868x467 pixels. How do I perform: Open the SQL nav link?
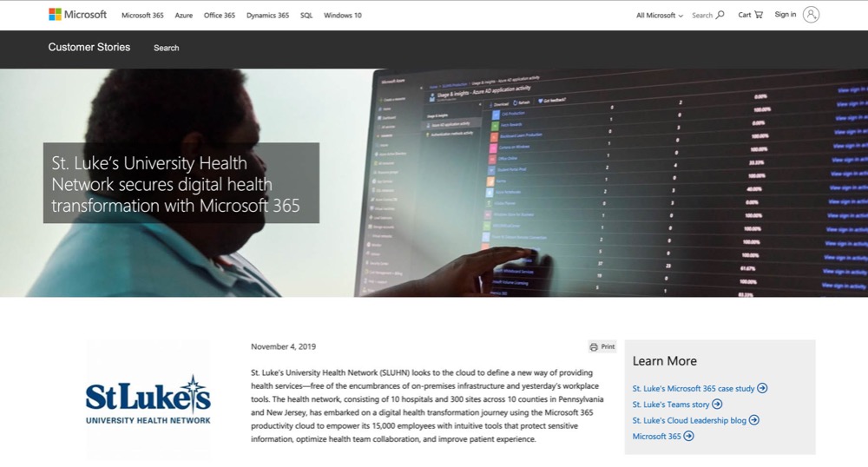pyautogui.click(x=306, y=16)
